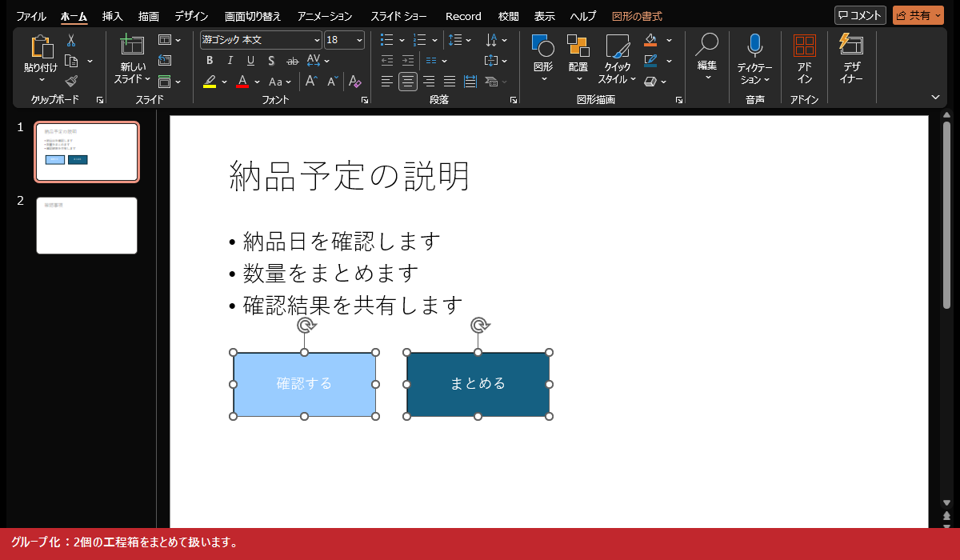Align text left

click(387, 81)
